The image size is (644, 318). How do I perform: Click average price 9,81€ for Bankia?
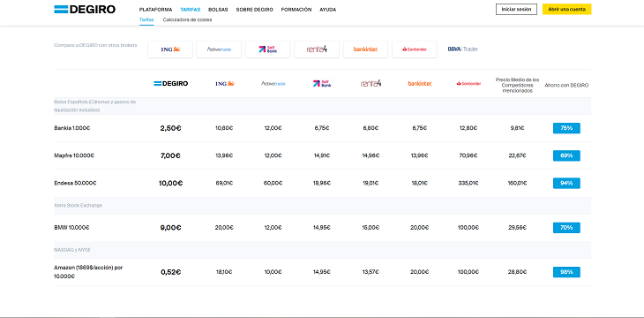click(x=518, y=128)
